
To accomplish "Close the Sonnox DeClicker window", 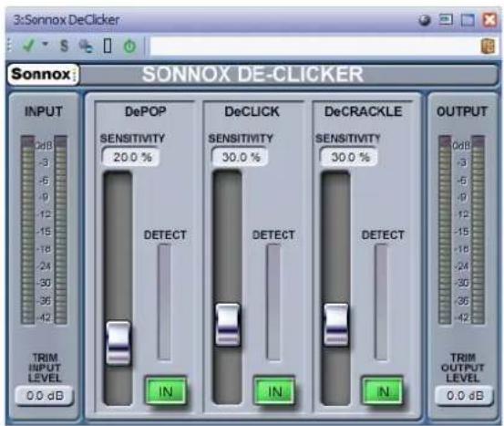I will tap(489, 20).
